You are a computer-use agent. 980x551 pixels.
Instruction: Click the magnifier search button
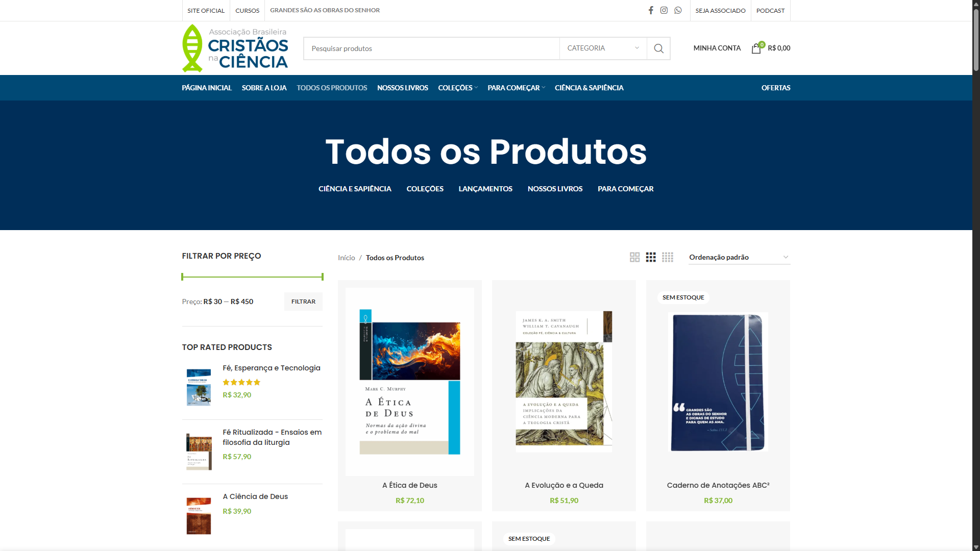click(x=658, y=48)
